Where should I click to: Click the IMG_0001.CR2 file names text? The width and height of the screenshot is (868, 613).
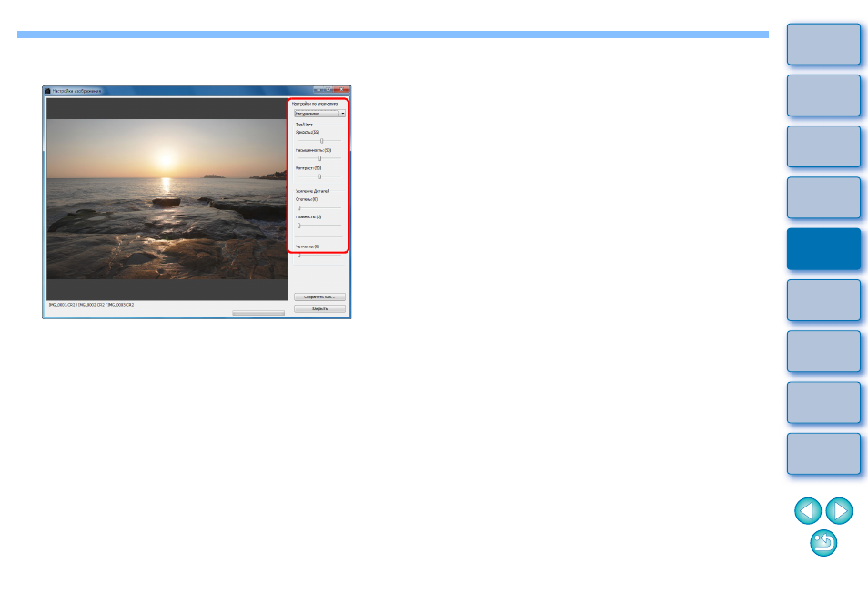pyautogui.click(x=91, y=305)
